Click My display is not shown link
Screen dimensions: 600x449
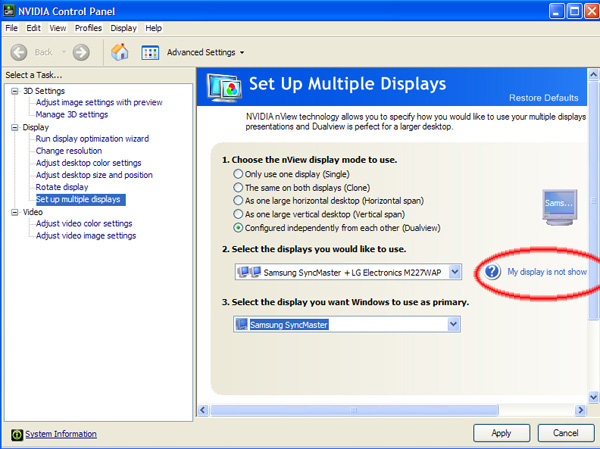pos(547,272)
